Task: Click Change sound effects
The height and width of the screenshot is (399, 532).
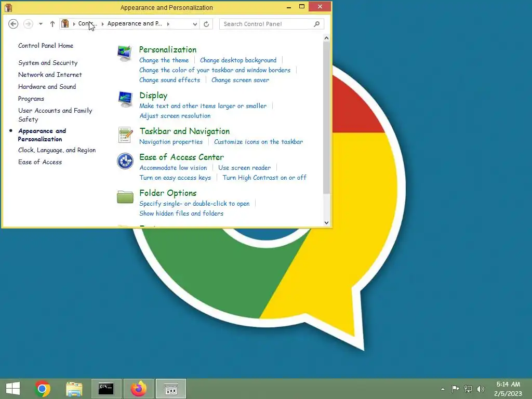Action: (170, 79)
